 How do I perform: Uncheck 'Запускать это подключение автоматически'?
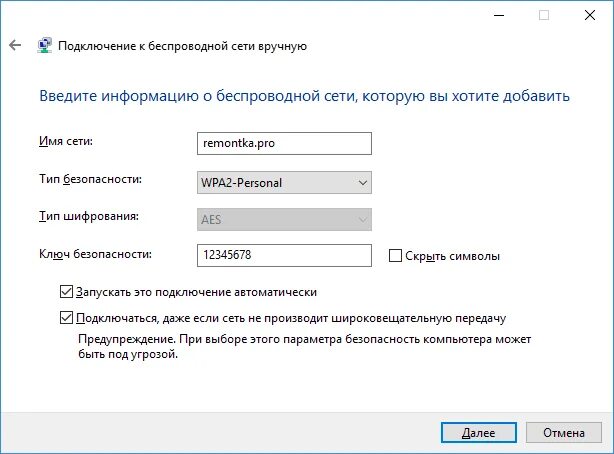tap(66, 292)
